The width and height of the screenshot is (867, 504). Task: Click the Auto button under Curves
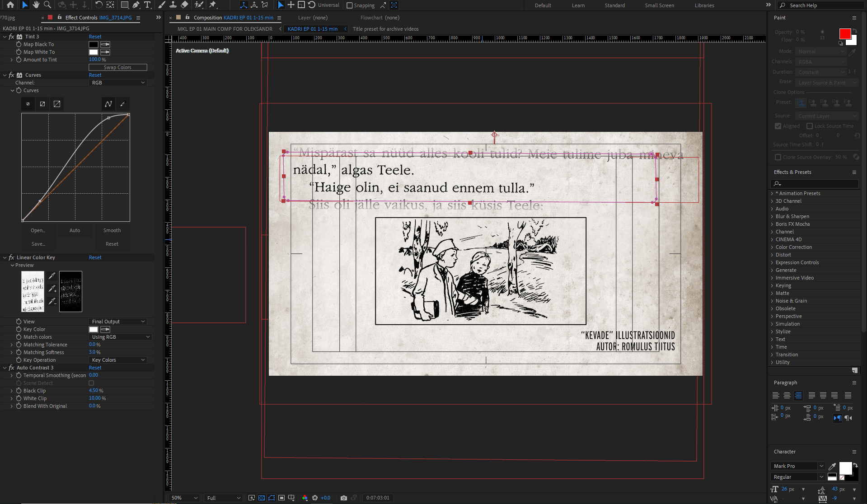pyautogui.click(x=75, y=230)
